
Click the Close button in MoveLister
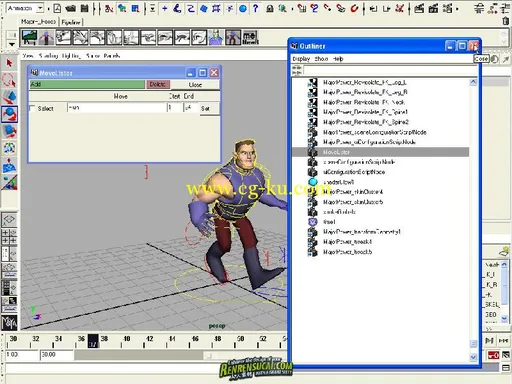pos(195,85)
